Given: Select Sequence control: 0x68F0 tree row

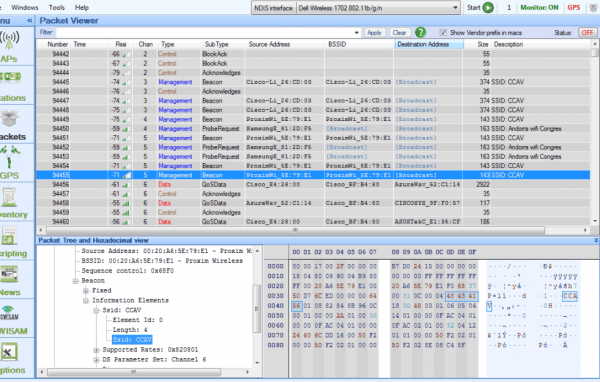Looking at the screenshot, I should [x=127, y=271].
